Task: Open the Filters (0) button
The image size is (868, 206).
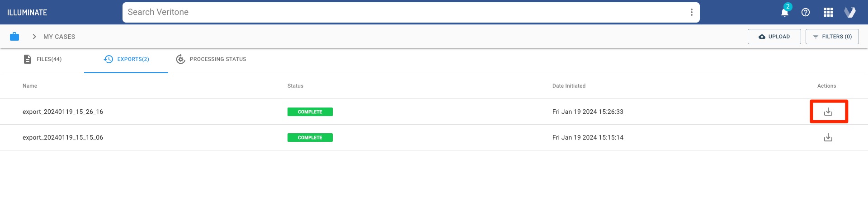Action: pyautogui.click(x=832, y=37)
